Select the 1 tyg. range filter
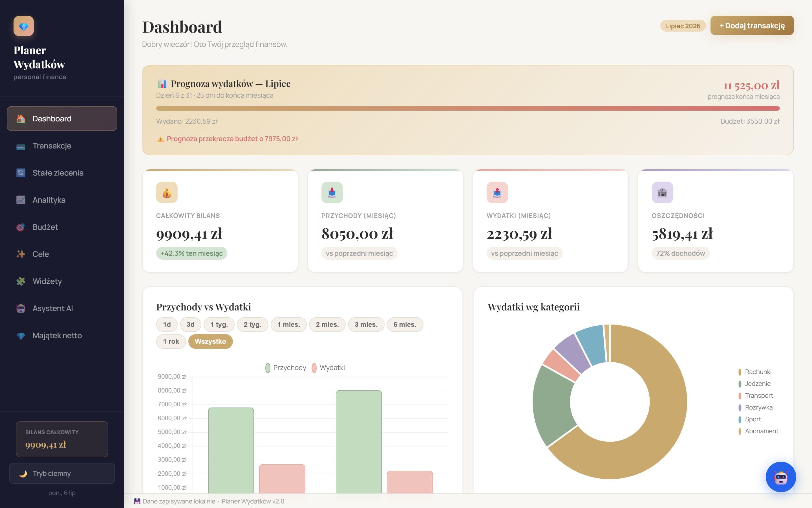812x508 pixels. click(x=219, y=325)
